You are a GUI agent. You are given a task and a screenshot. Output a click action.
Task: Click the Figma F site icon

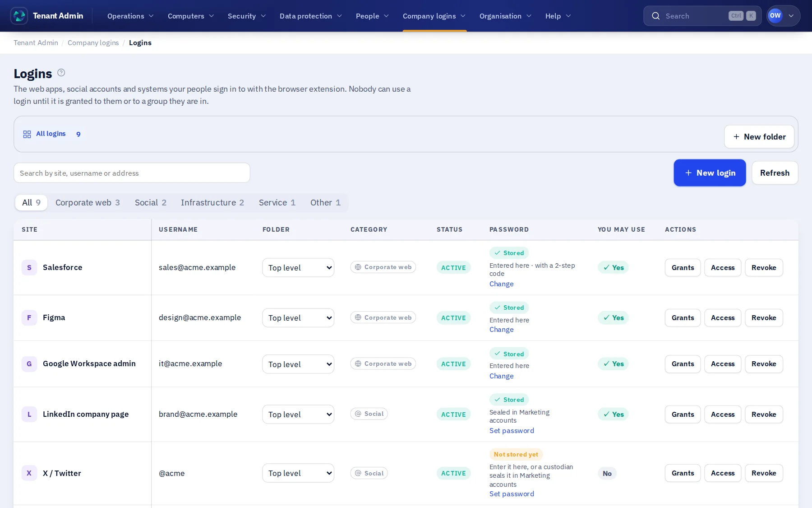coord(29,317)
